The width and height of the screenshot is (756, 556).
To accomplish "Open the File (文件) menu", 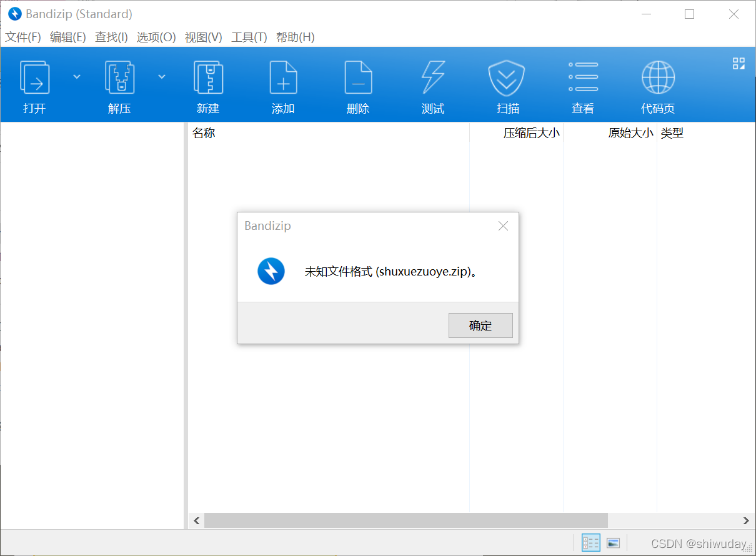I will 23,37.
